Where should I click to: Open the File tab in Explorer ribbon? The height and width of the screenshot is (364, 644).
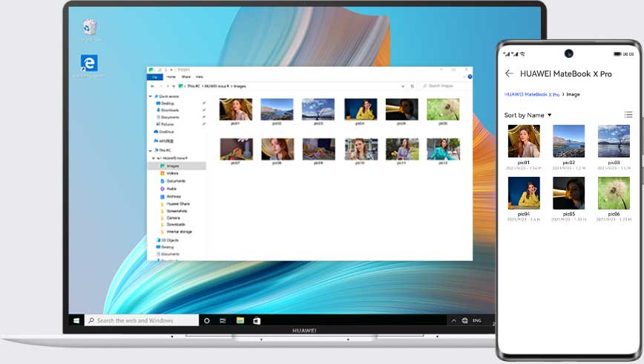point(155,77)
